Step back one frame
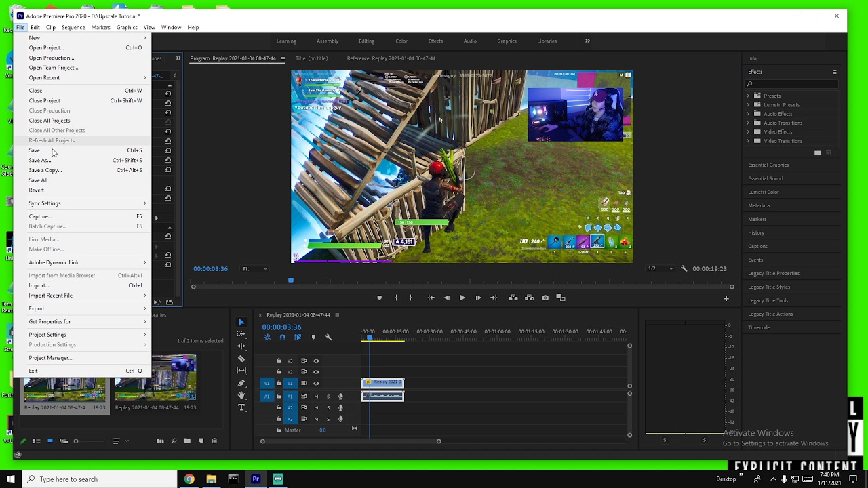 coord(446,298)
